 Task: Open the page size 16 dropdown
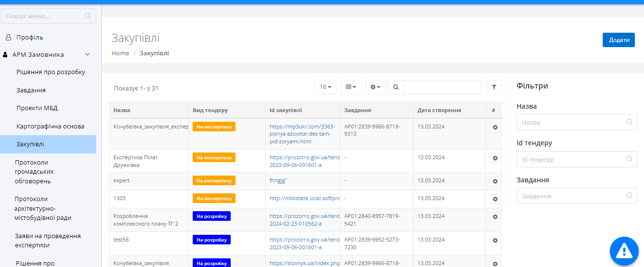click(x=325, y=87)
